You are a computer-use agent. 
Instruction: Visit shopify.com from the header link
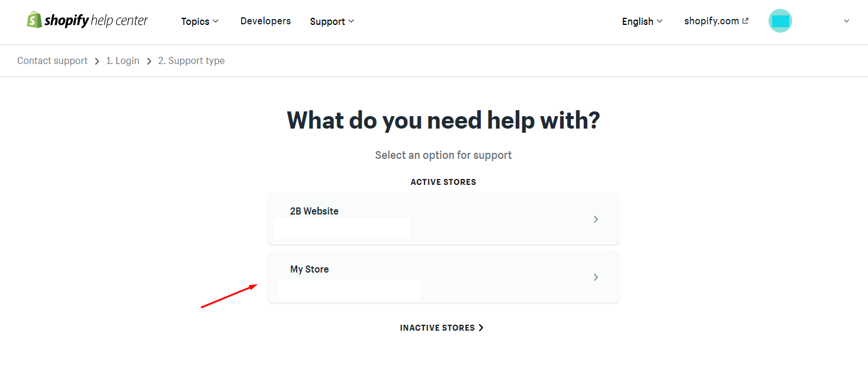pos(712,21)
